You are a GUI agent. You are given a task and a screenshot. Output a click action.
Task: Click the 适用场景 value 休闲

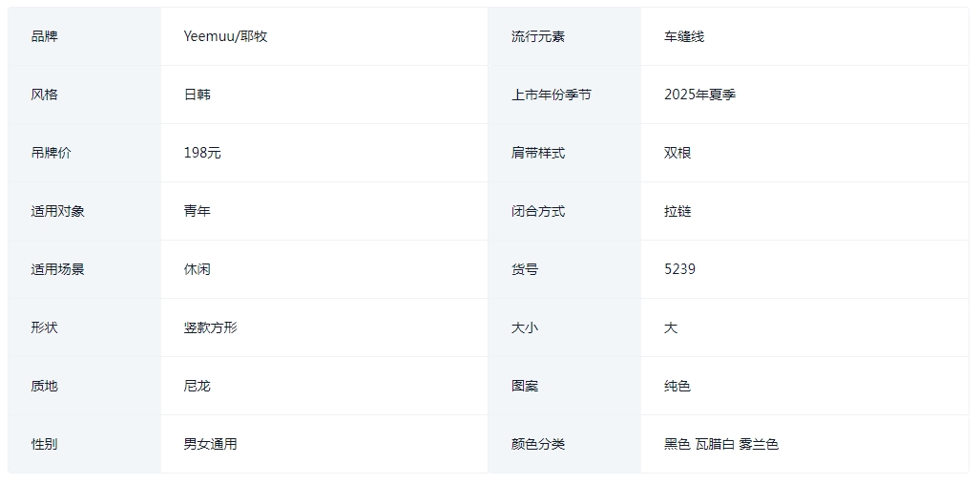pyautogui.click(x=197, y=269)
